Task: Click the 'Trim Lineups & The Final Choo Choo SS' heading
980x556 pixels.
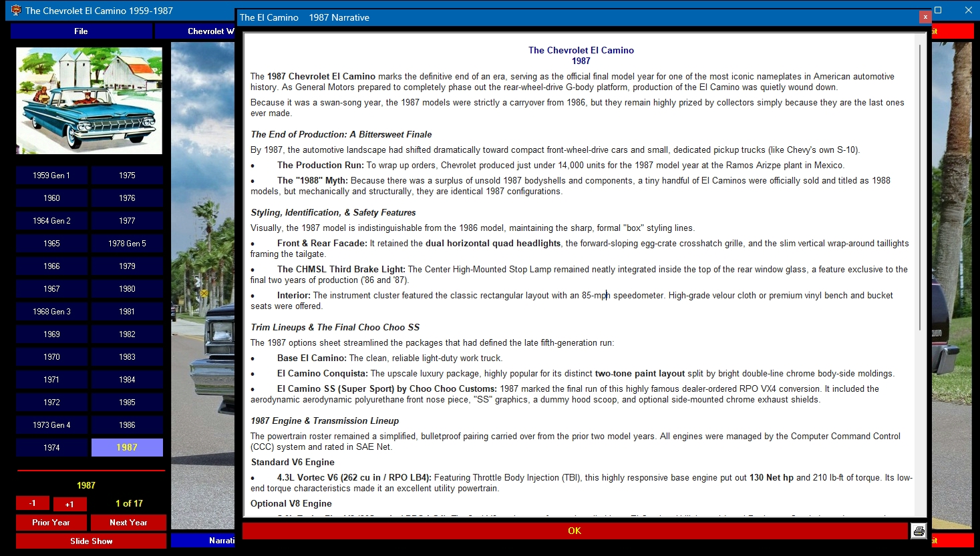Action: click(335, 327)
